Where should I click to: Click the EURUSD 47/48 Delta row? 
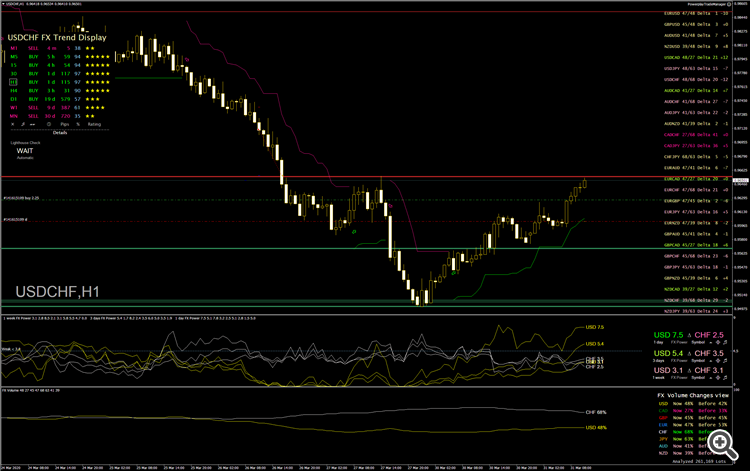(x=696, y=13)
